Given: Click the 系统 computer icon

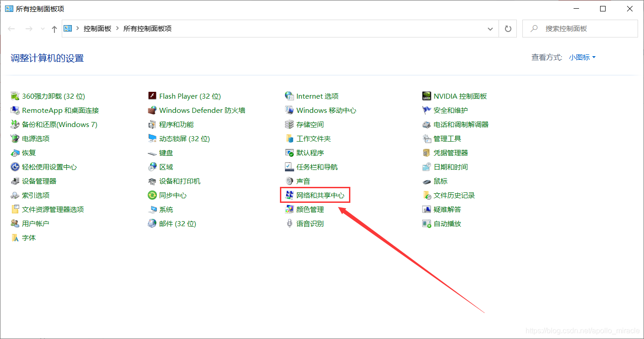Looking at the screenshot, I should coord(152,209).
